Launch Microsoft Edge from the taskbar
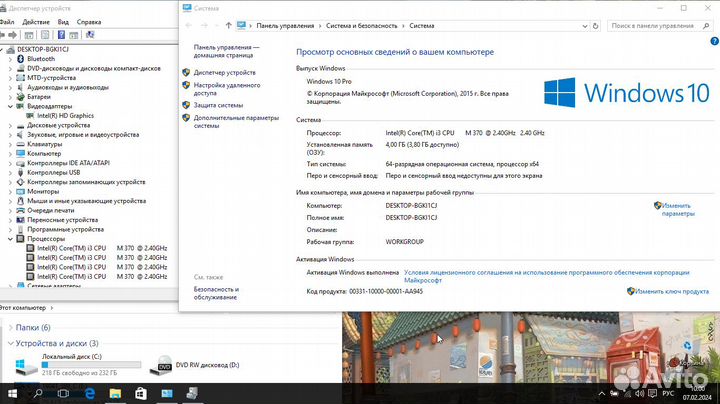This screenshot has height=404, width=720. 90,393
